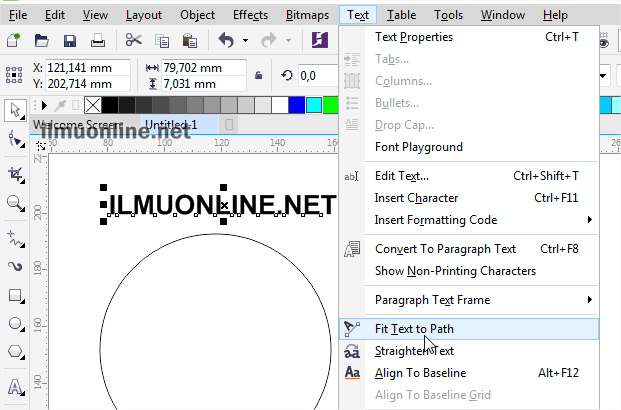The width and height of the screenshot is (621, 410).
Task: Open the Insert Formatting Code submenu
Action: pyautogui.click(x=469, y=220)
